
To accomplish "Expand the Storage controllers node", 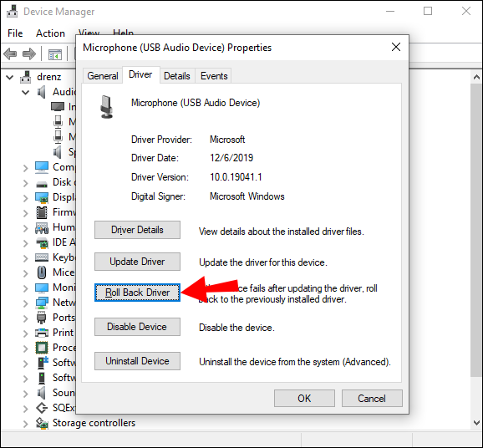I will [26, 424].
